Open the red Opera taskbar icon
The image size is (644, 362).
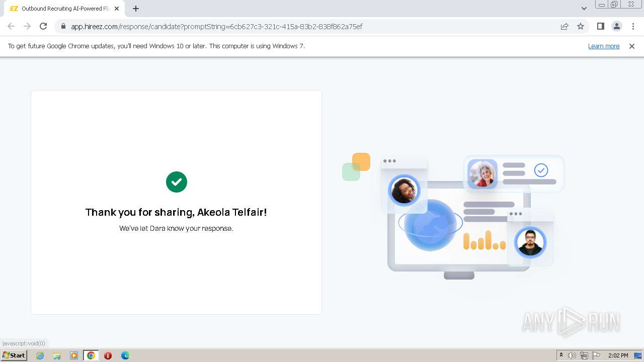(x=108, y=355)
